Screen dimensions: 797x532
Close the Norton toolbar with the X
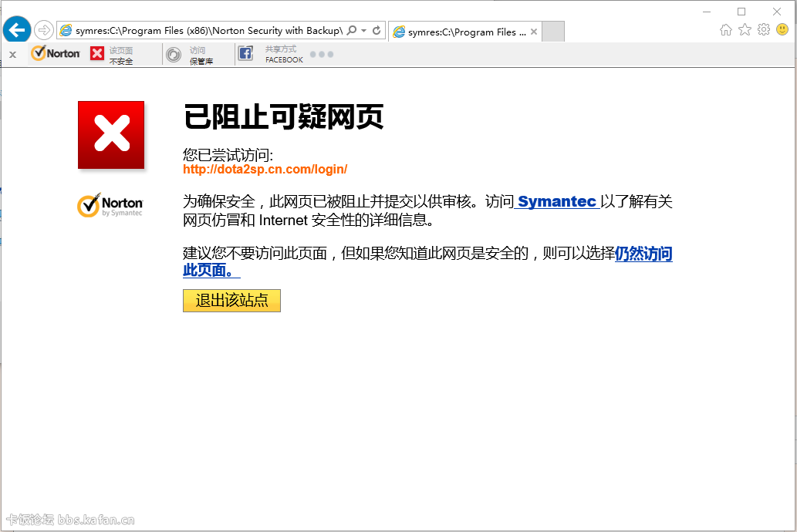pyautogui.click(x=12, y=55)
